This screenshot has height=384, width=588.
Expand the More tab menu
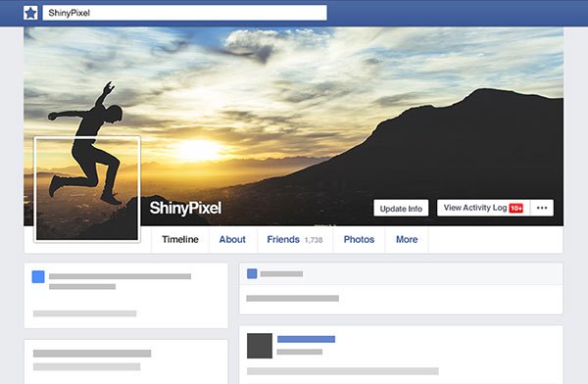(x=407, y=239)
